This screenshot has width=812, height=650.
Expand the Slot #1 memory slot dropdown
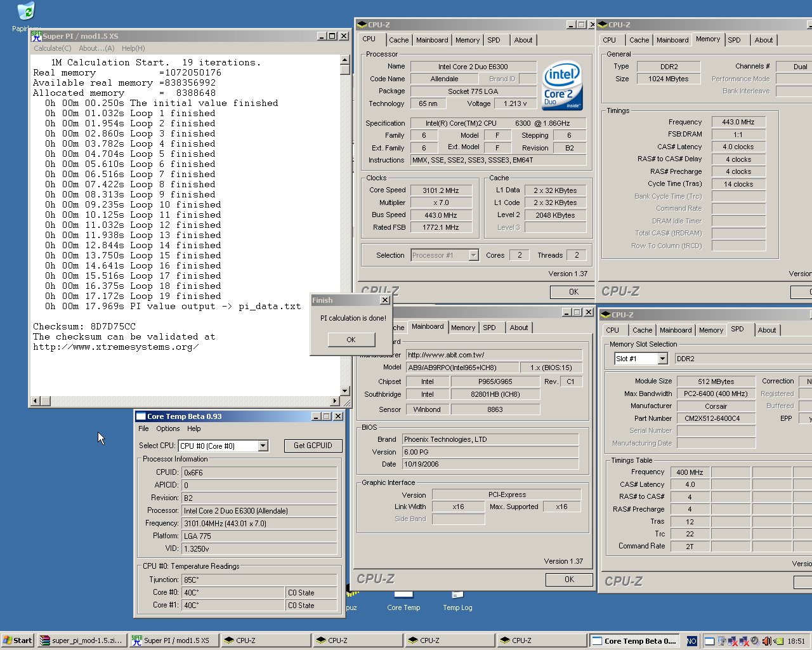point(662,359)
